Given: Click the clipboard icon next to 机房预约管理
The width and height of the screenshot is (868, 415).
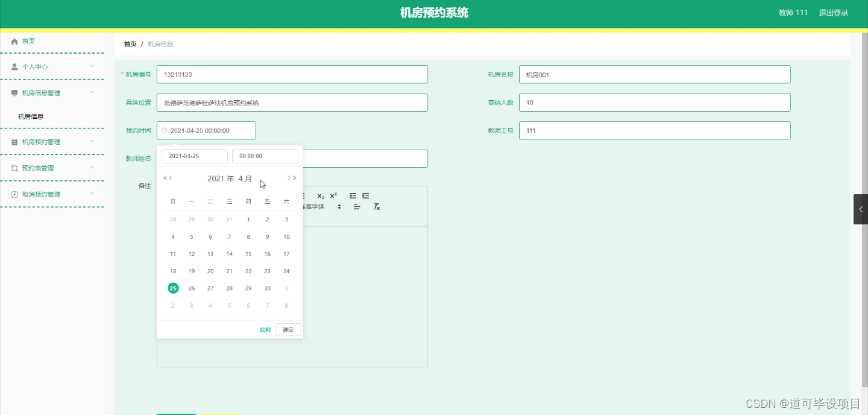Looking at the screenshot, I should point(14,142).
